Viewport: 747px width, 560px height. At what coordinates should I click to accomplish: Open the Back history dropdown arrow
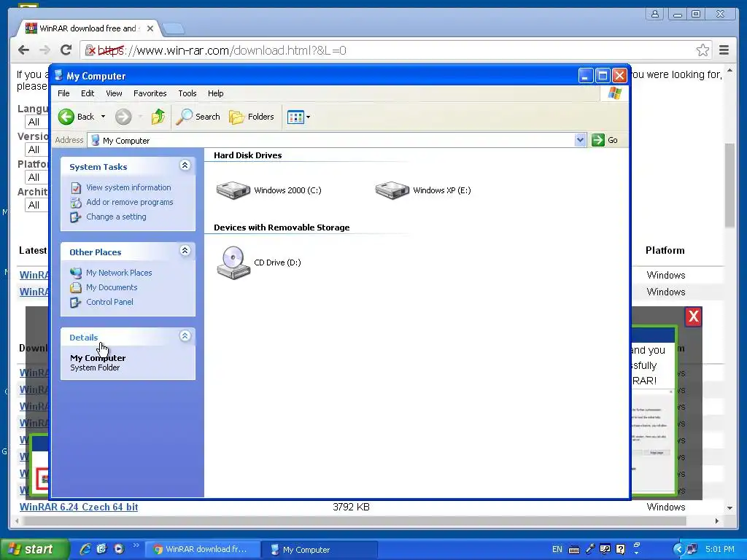pyautogui.click(x=103, y=117)
